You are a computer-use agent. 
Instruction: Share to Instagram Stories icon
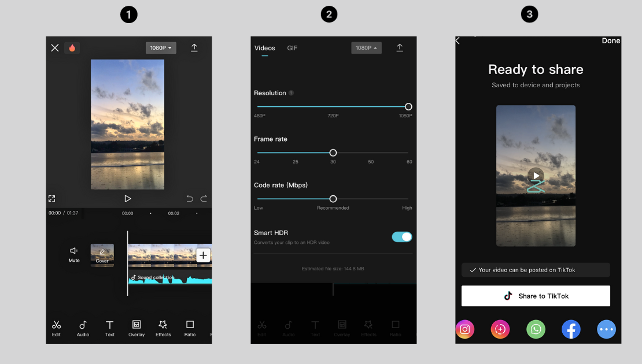point(500,329)
